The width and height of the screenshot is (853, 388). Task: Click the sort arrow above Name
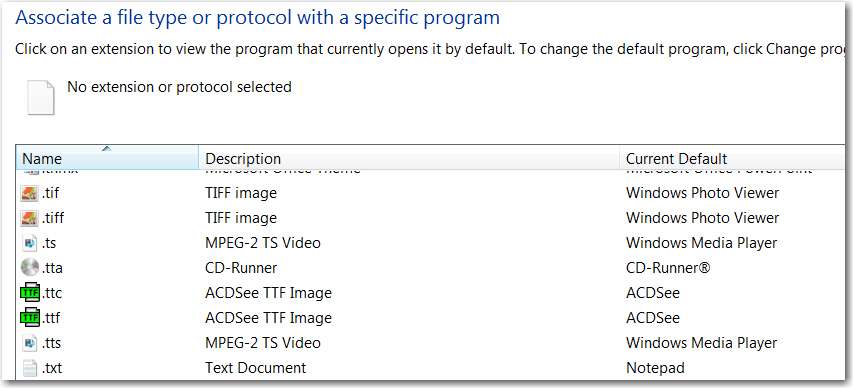pyautogui.click(x=107, y=148)
